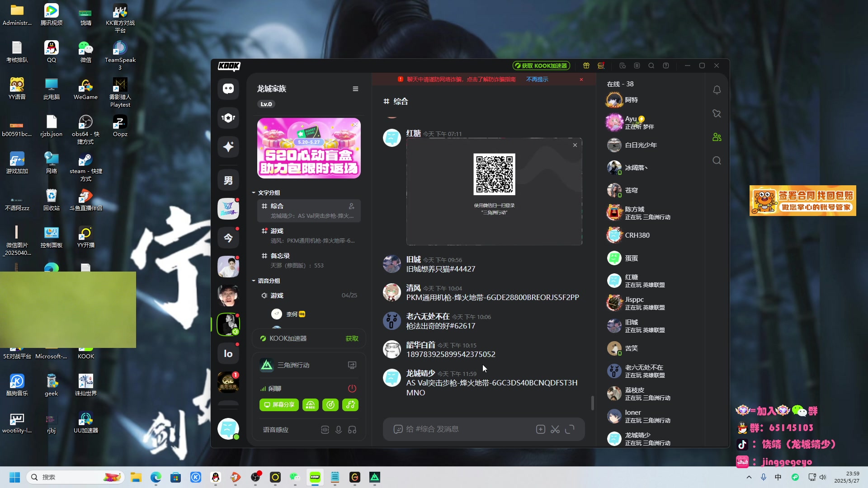Open the channel hashtag square icon
Viewport: 868px width, 488px height.
[637, 66]
